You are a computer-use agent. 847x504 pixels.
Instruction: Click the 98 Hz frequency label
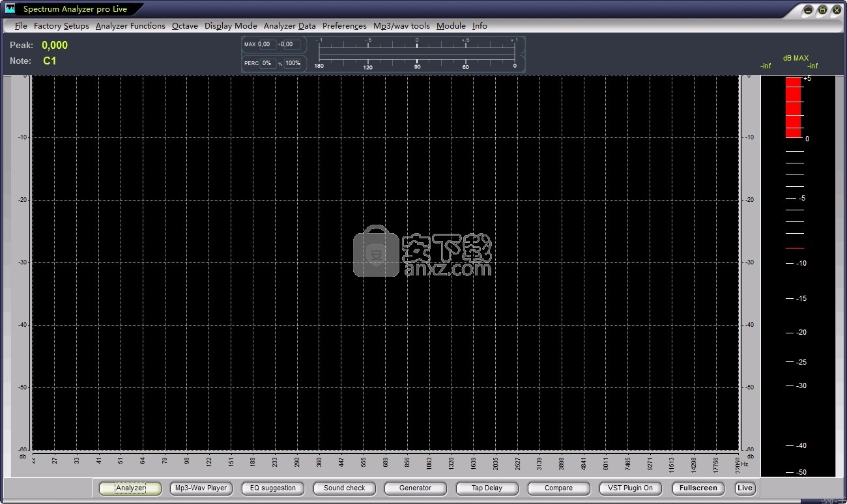click(186, 460)
